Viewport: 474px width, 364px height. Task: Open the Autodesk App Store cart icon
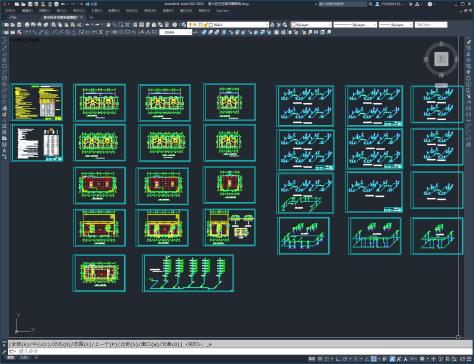pos(411,4)
